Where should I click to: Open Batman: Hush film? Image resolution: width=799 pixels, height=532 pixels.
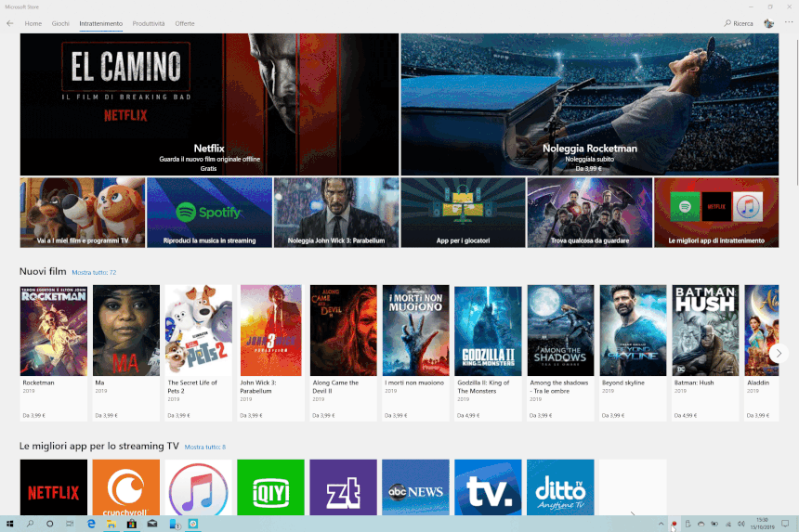(x=705, y=353)
